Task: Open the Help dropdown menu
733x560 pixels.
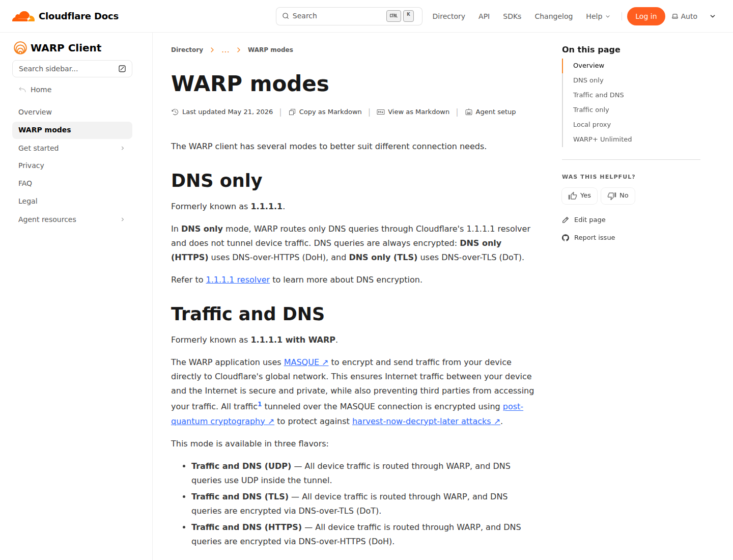Action: (x=598, y=16)
